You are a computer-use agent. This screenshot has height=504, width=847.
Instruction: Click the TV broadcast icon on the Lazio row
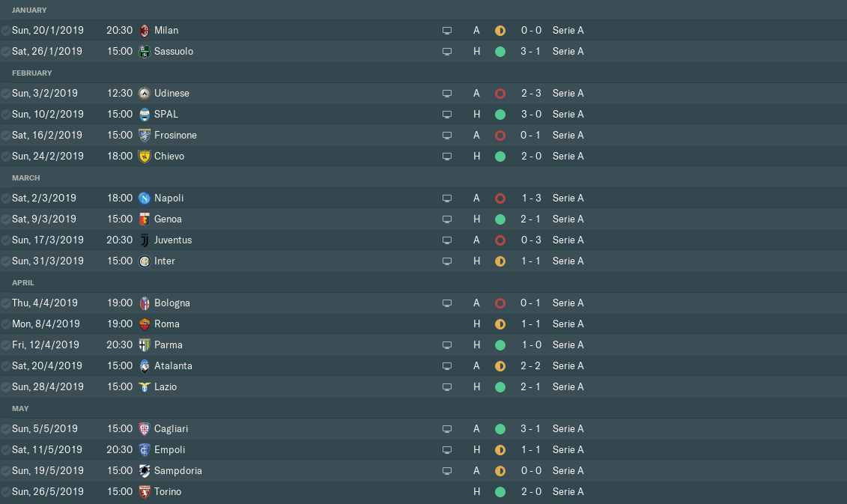447,387
